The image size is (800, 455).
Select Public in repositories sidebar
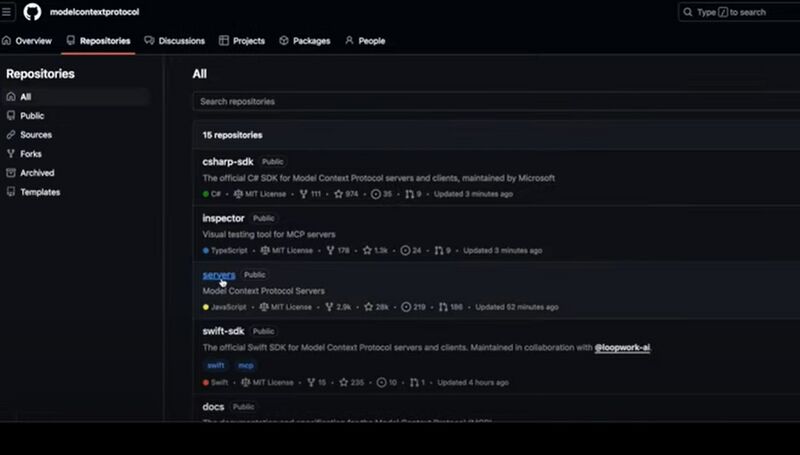[x=32, y=116]
